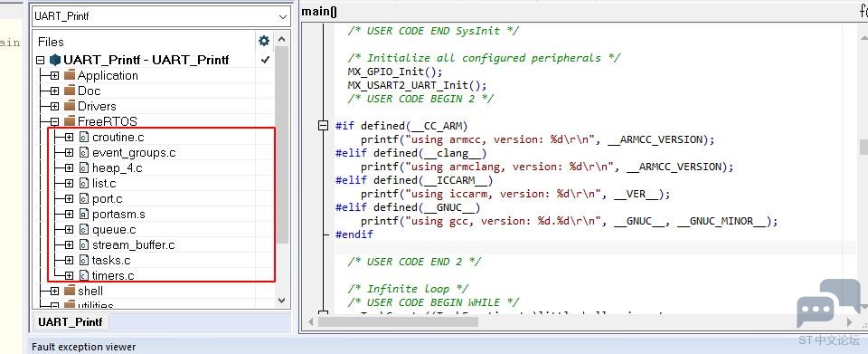Viewport: 868px width, 354px height.
Task: Click the FreeRTOS folder icon
Action: [70, 120]
